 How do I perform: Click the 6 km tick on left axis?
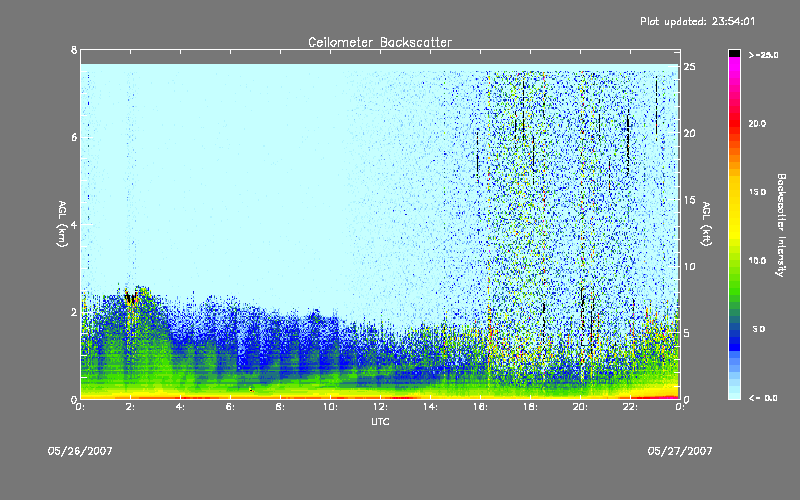[74, 138]
